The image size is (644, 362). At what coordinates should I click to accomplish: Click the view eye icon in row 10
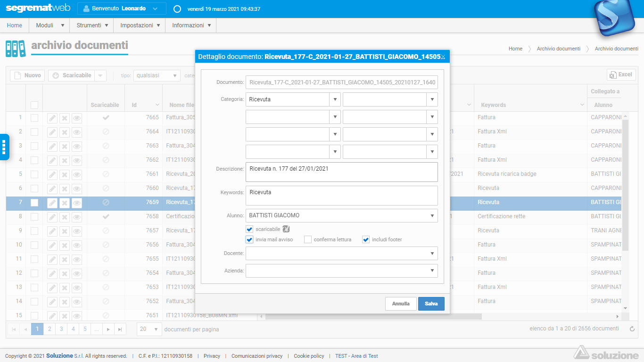click(77, 245)
